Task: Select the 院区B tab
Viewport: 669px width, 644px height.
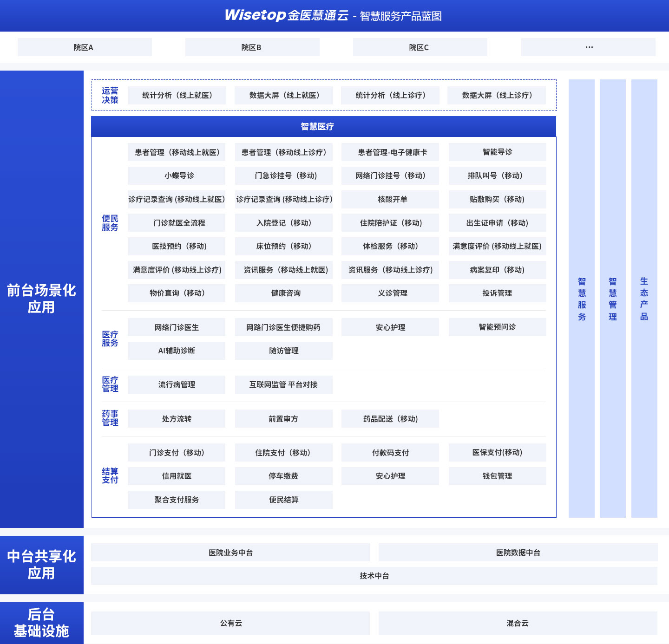Action: (252, 47)
